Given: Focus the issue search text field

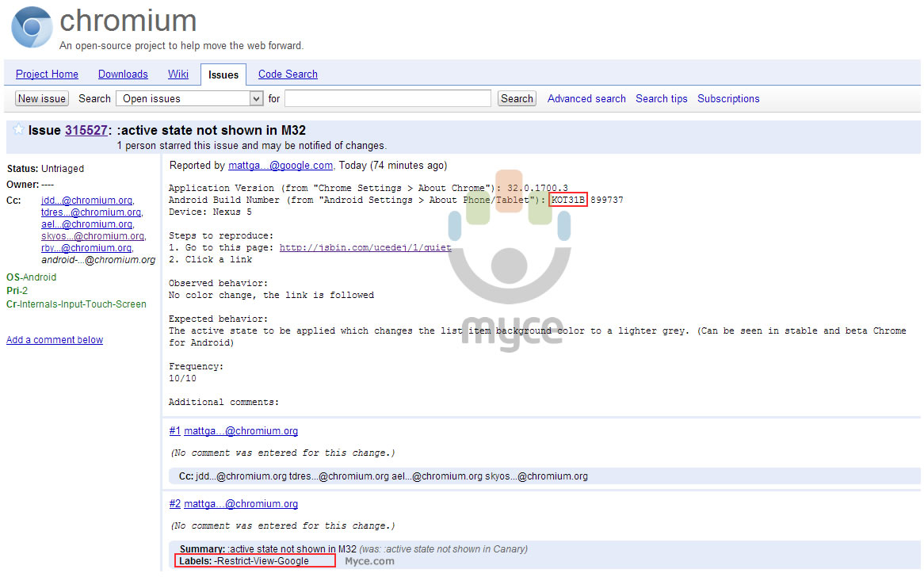Looking at the screenshot, I should coord(388,98).
